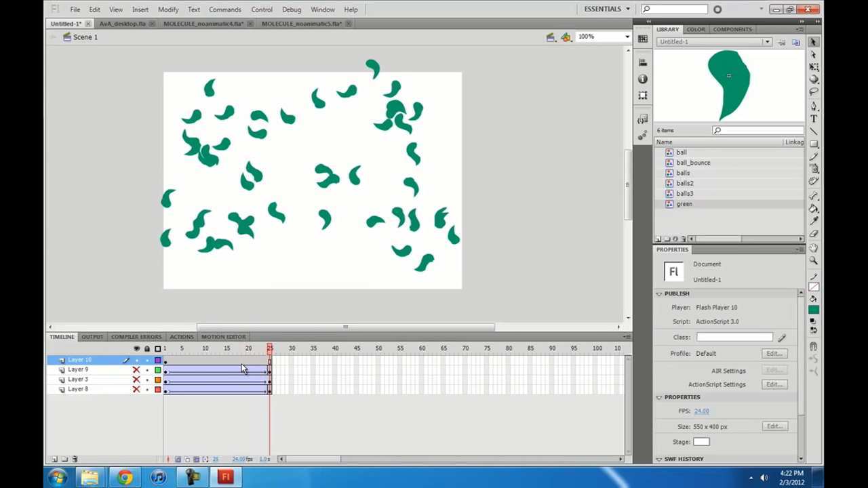The image size is (868, 488).
Task: Click the stroke color swatch in tools
Action: point(814,286)
